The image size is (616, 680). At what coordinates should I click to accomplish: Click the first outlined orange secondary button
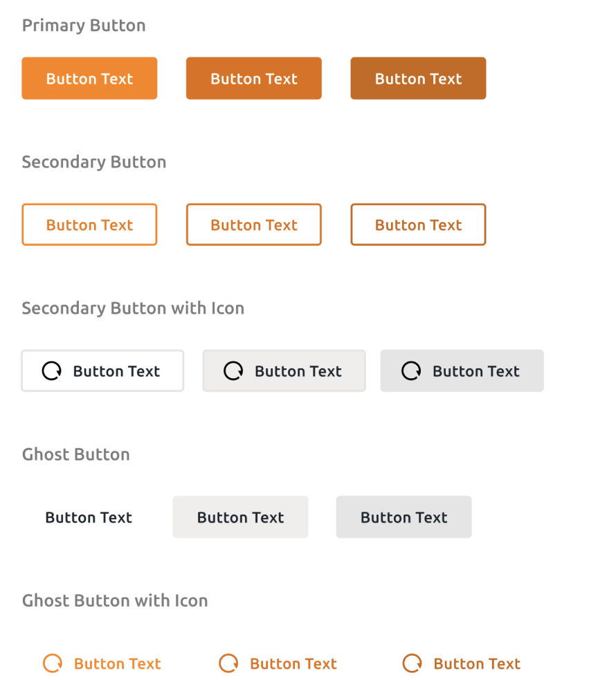(89, 224)
